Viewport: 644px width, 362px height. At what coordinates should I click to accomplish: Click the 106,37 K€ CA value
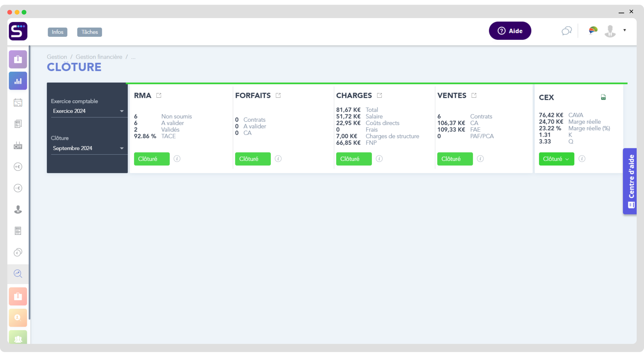tap(451, 123)
